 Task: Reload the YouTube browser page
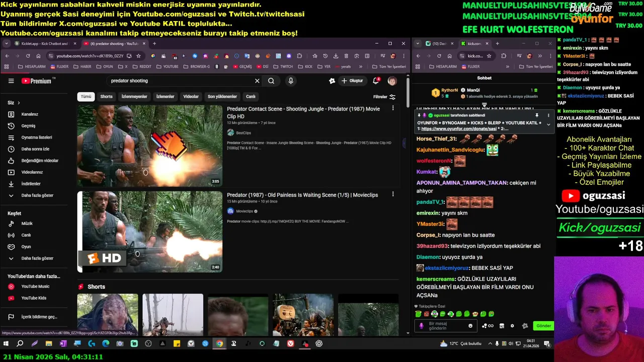coord(28,56)
